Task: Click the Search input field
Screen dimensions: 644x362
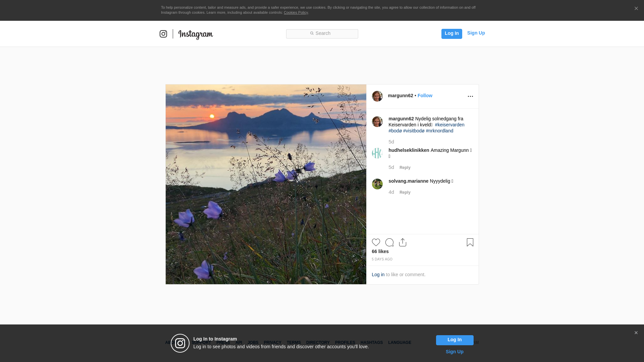Action: pos(322,34)
